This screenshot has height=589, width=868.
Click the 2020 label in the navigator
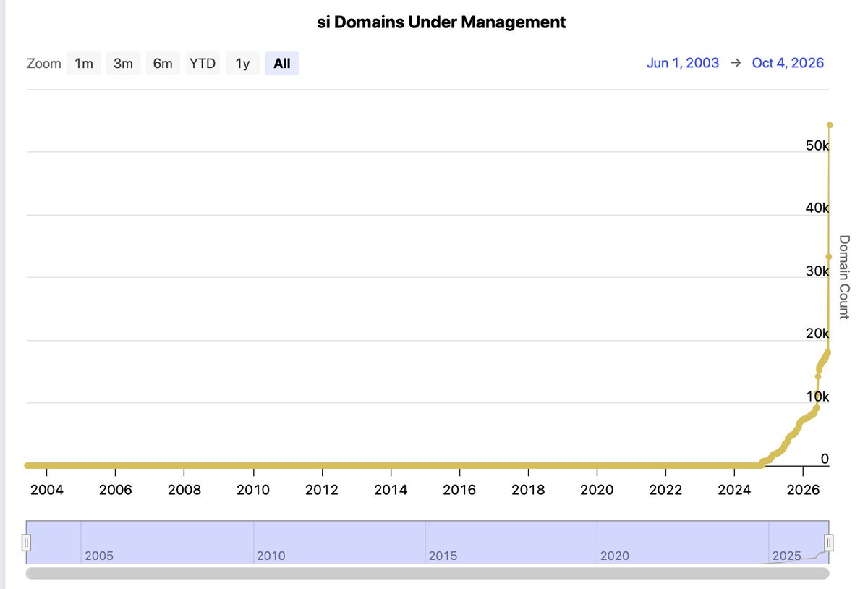pyautogui.click(x=614, y=556)
